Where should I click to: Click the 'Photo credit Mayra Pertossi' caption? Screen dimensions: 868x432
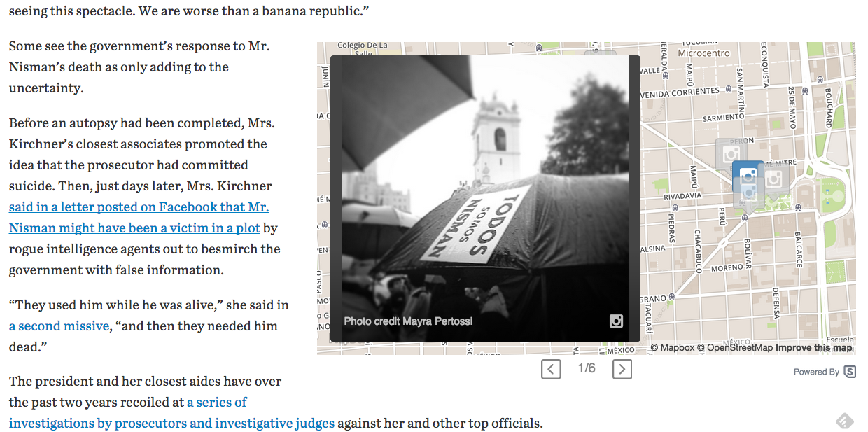pyautogui.click(x=408, y=321)
